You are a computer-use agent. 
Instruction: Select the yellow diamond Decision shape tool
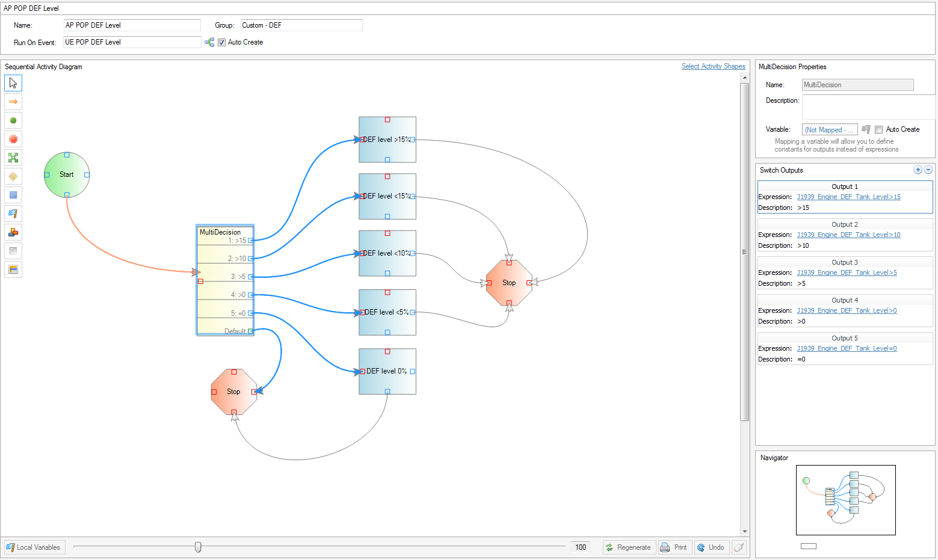[13, 176]
